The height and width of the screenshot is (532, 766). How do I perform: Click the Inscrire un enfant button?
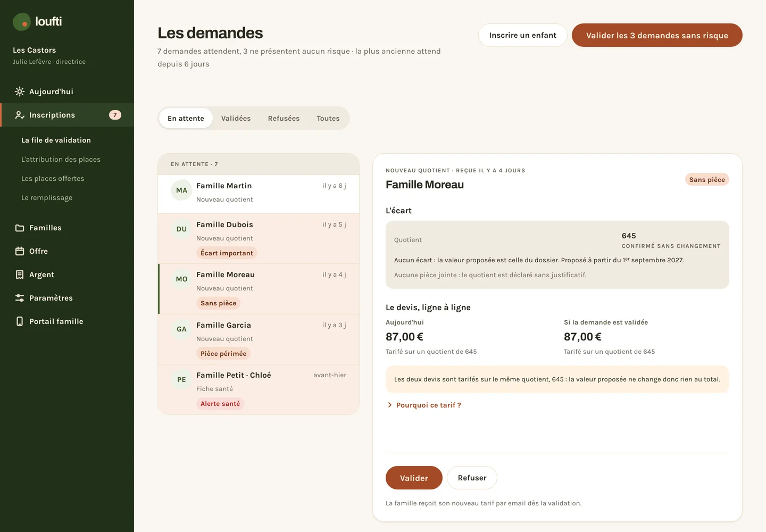click(x=523, y=35)
